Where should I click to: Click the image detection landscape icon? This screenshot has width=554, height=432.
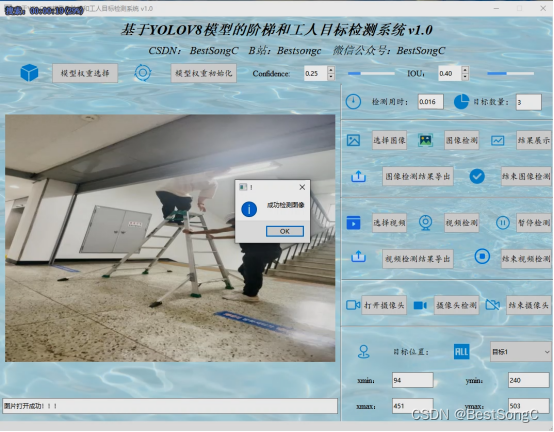[x=426, y=140]
